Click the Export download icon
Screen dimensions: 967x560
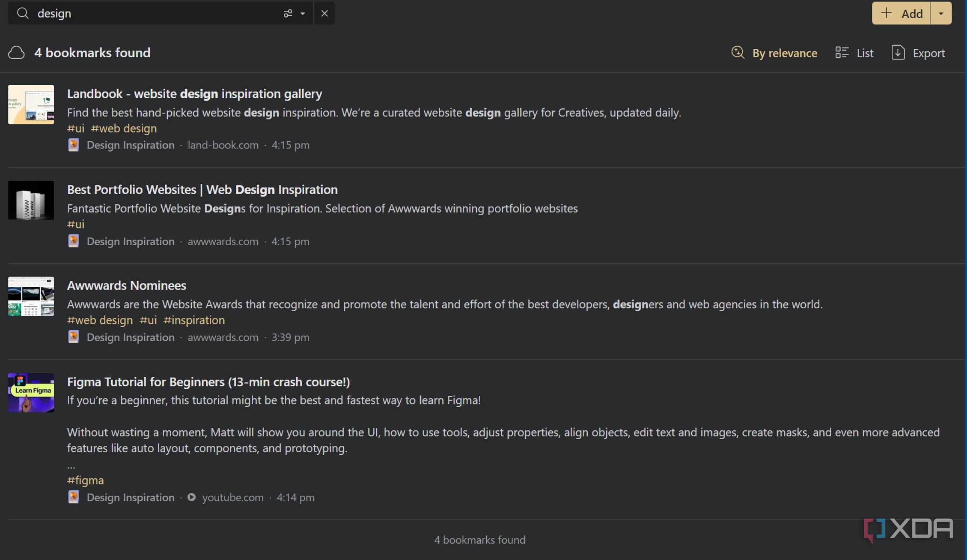(898, 52)
